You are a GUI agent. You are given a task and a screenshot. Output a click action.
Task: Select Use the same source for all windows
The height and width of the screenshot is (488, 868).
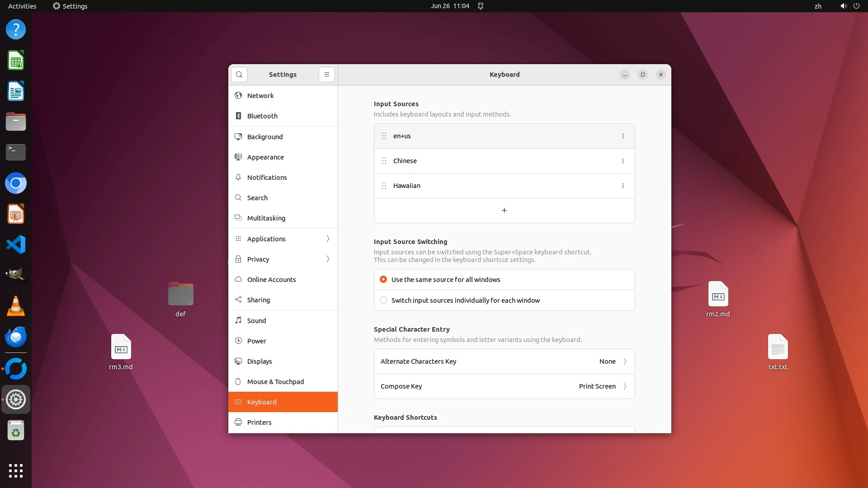click(x=383, y=280)
